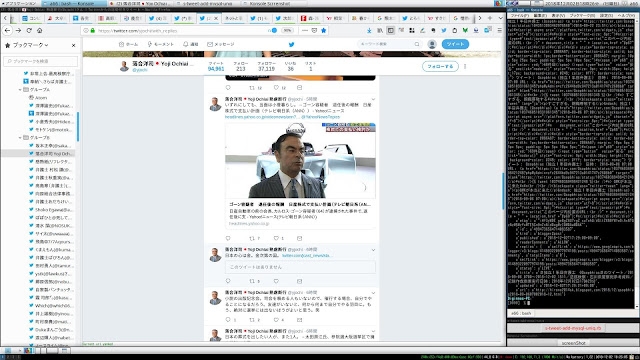
Task: Open アプリケーション menu in top panel
Action: pyautogui.click(x=18, y=3)
